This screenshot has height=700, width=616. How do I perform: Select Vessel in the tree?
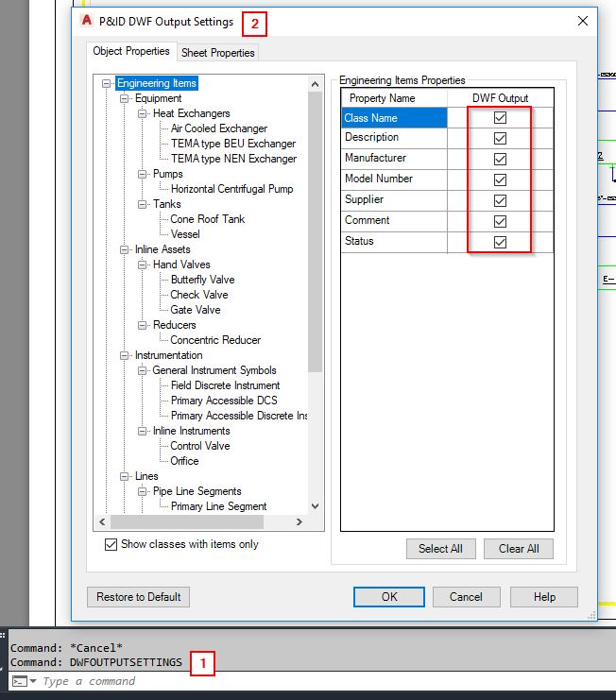click(185, 234)
